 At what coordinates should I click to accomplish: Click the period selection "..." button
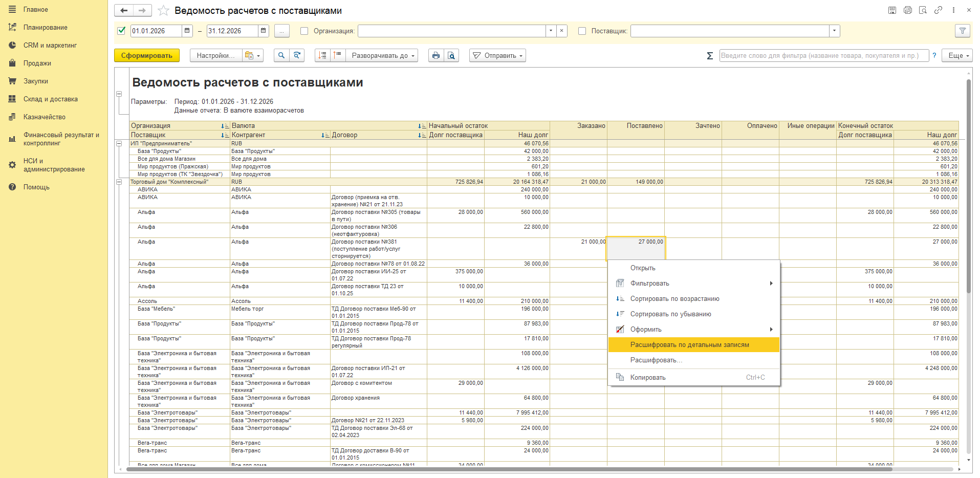coord(282,31)
